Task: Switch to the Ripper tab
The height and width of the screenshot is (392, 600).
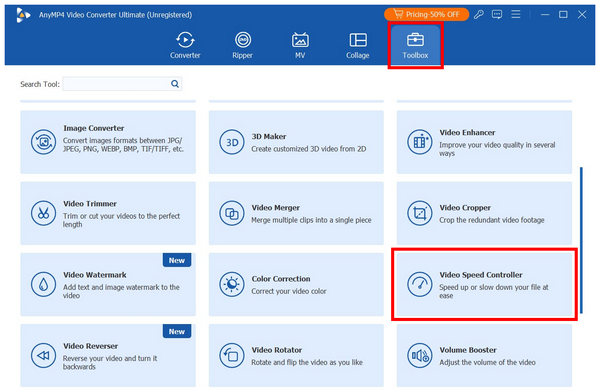Action: point(243,45)
